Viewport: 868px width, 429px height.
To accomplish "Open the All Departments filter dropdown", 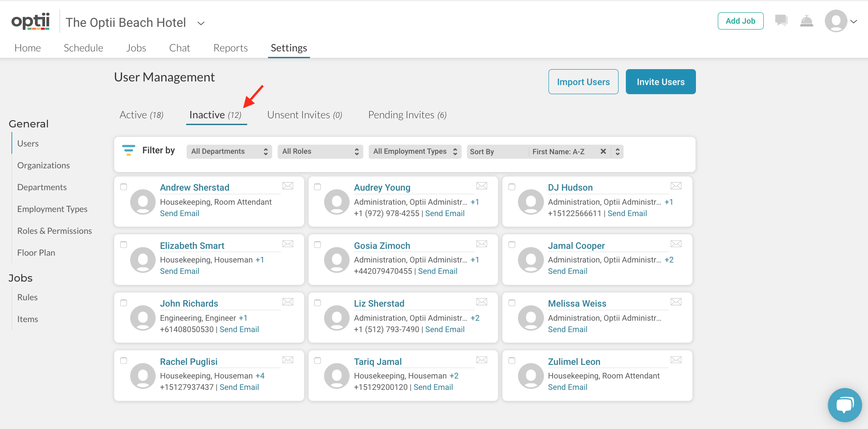I will tap(229, 151).
